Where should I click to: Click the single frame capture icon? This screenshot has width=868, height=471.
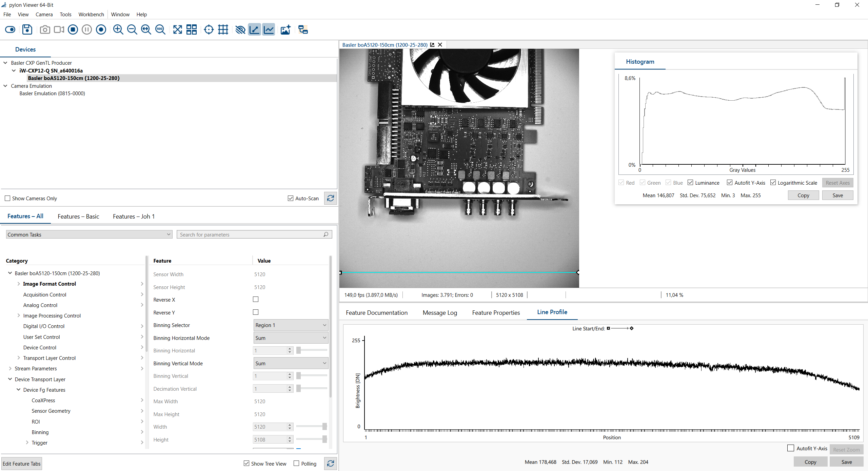[x=45, y=29]
